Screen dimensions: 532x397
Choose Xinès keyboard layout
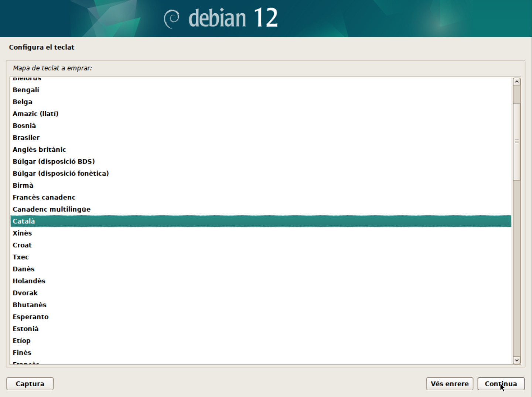(x=261, y=233)
